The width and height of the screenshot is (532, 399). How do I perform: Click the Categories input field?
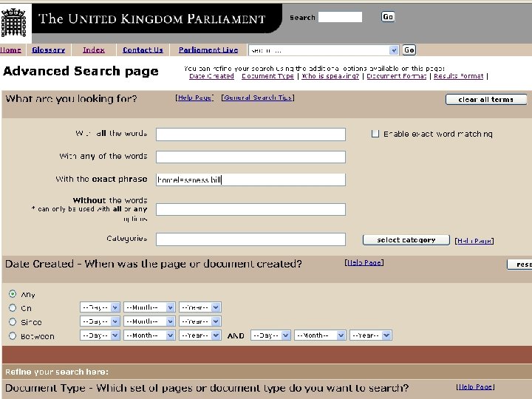coord(250,239)
